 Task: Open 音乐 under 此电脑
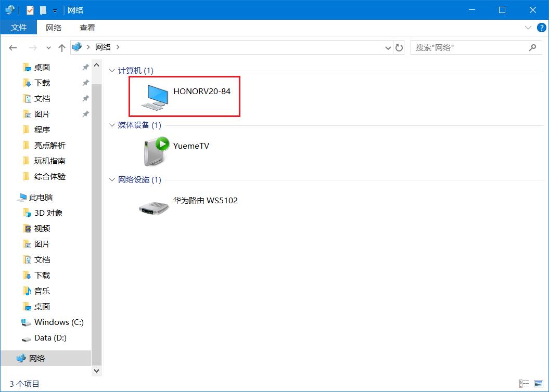tap(42, 291)
